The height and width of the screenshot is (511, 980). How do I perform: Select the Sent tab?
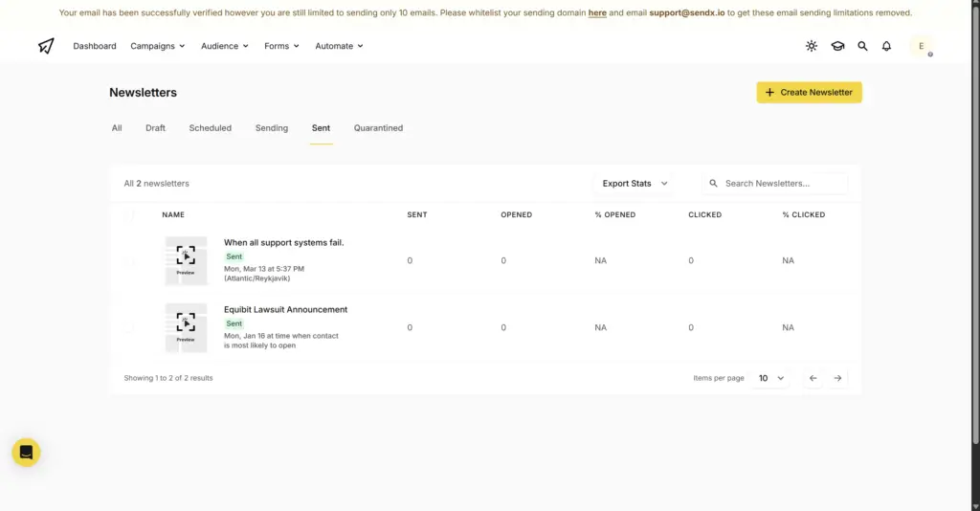point(321,128)
